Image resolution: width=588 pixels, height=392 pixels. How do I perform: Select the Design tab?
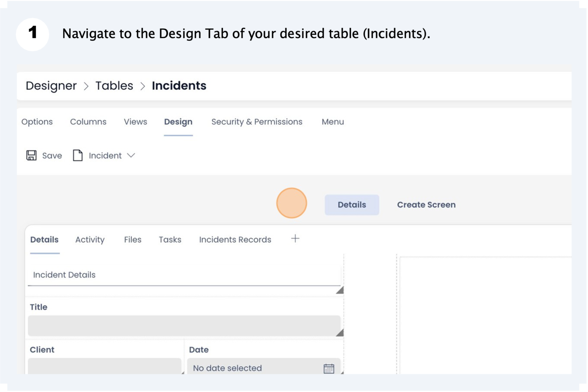coord(178,122)
